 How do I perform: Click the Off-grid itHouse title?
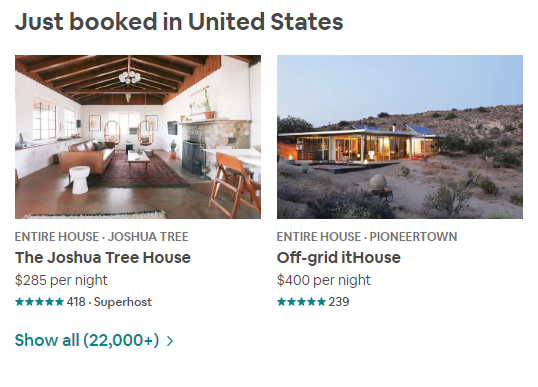pyautogui.click(x=338, y=258)
